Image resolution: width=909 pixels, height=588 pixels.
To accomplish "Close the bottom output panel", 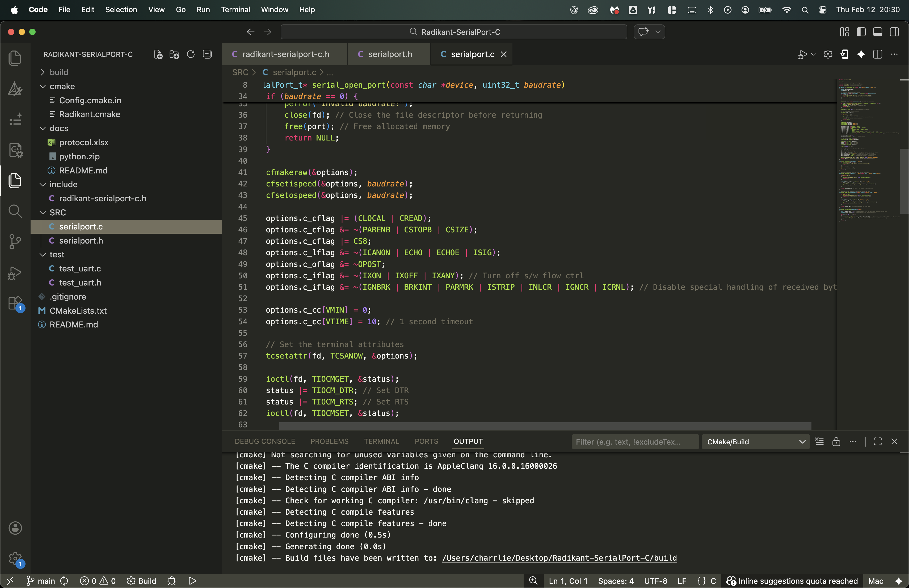I will 894,441.
